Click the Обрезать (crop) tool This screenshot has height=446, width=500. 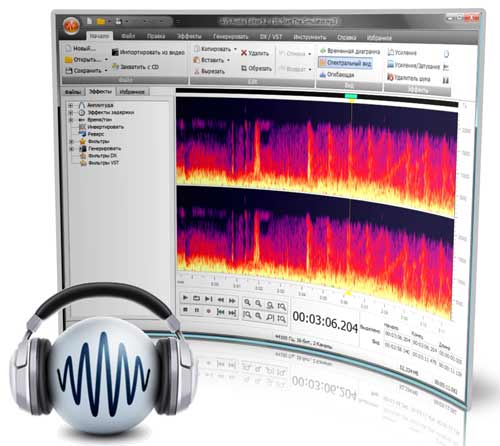pyautogui.click(x=256, y=68)
